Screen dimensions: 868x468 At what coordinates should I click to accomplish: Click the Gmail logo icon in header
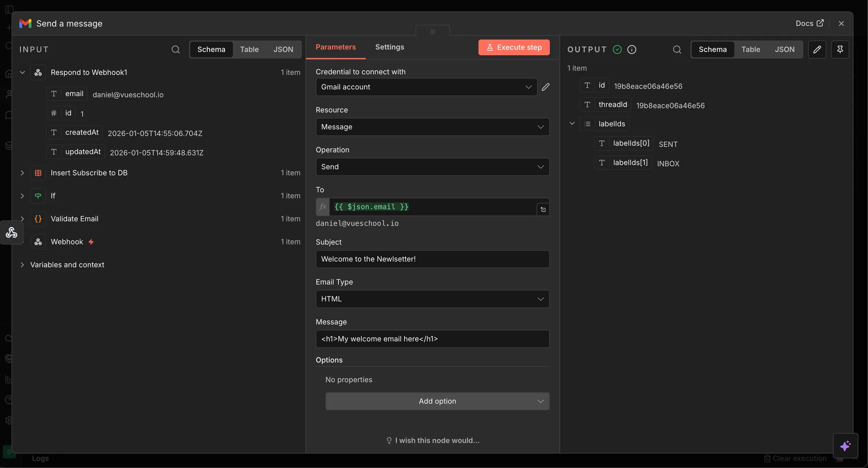(x=25, y=24)
